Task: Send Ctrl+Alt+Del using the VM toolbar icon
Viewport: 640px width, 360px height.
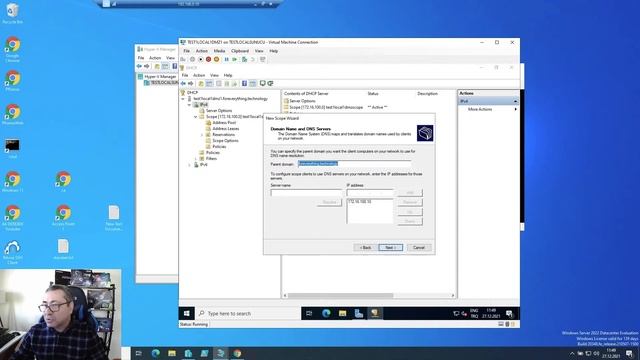Action: [183, 60]
